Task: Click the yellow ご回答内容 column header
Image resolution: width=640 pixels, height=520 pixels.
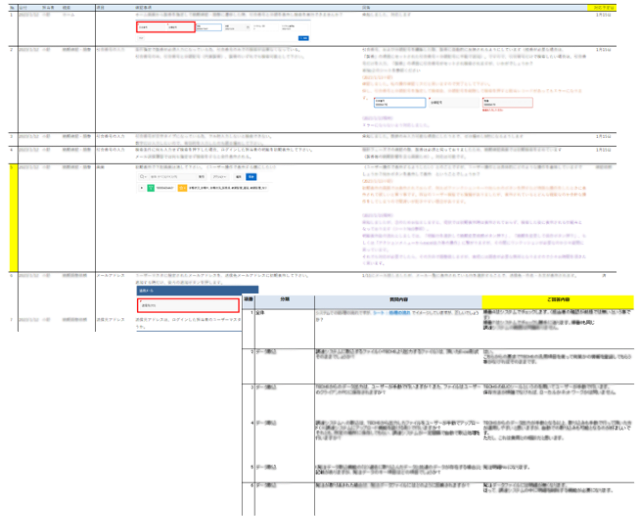Action: click(557, 300)
